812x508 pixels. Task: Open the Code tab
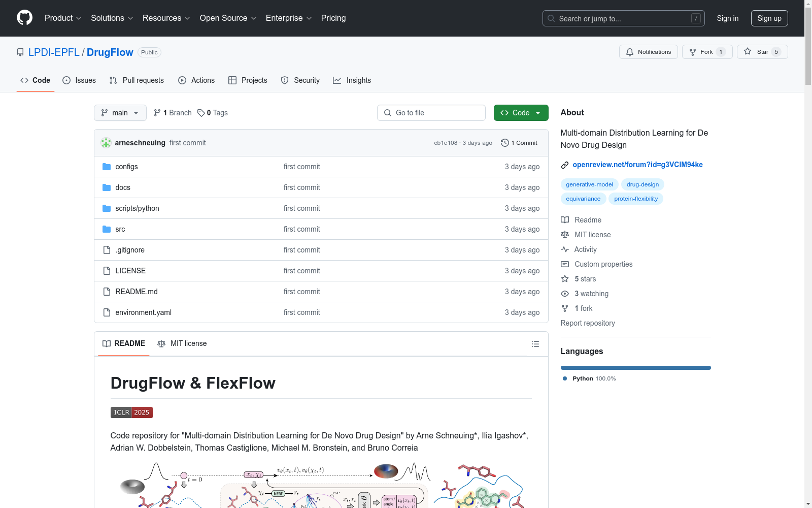[35, 80]
